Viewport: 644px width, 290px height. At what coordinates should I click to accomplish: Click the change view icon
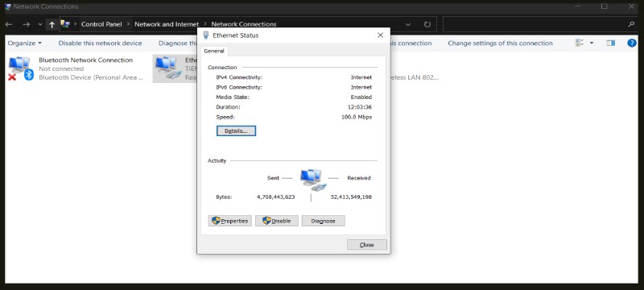(x=580, y=43)
